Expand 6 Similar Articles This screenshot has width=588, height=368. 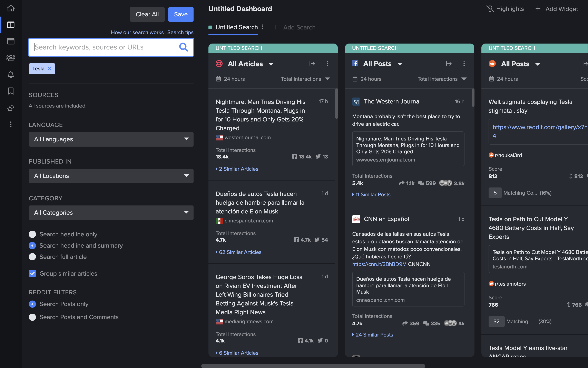[237, 353]
